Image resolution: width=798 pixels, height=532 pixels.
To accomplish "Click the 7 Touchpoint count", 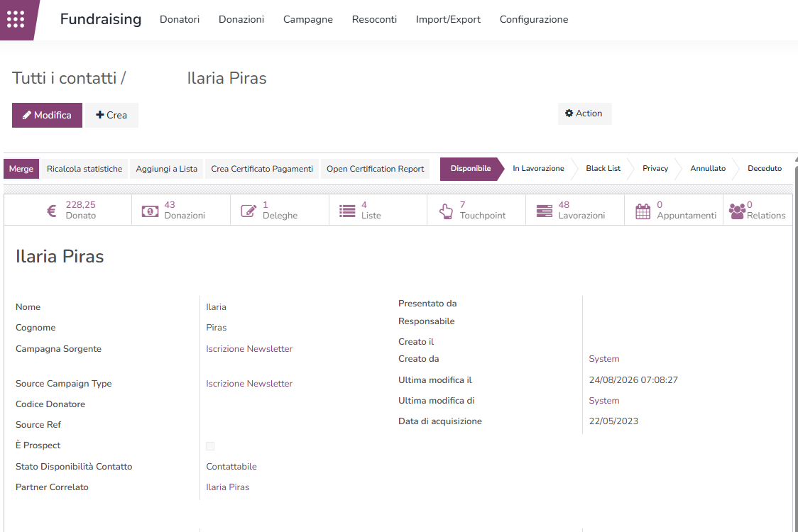I will 463,204.
